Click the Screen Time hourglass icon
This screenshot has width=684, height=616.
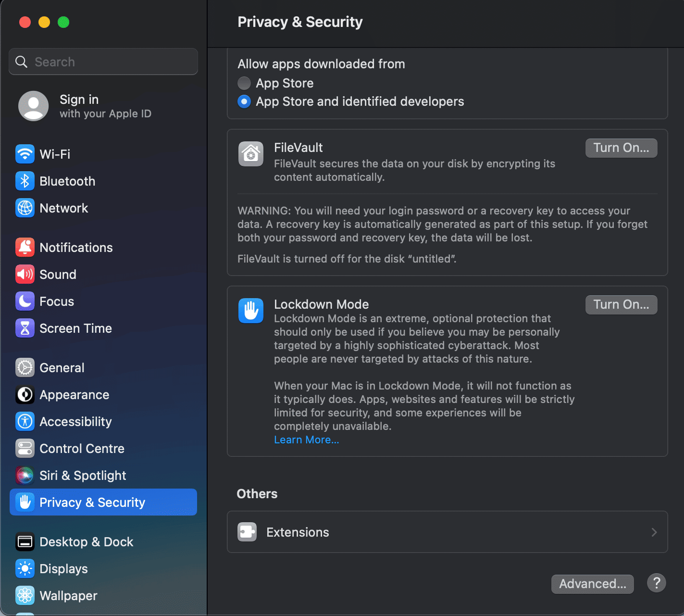[25, 328]
